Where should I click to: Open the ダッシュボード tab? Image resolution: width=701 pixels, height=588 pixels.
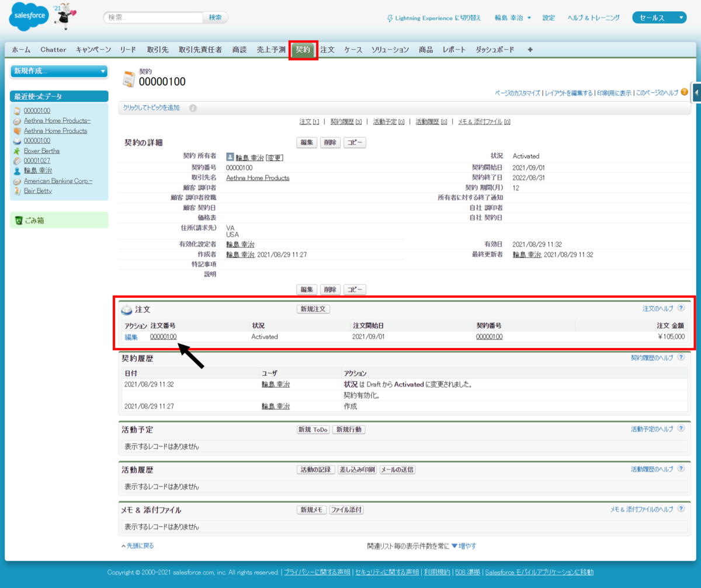point(495,50)
